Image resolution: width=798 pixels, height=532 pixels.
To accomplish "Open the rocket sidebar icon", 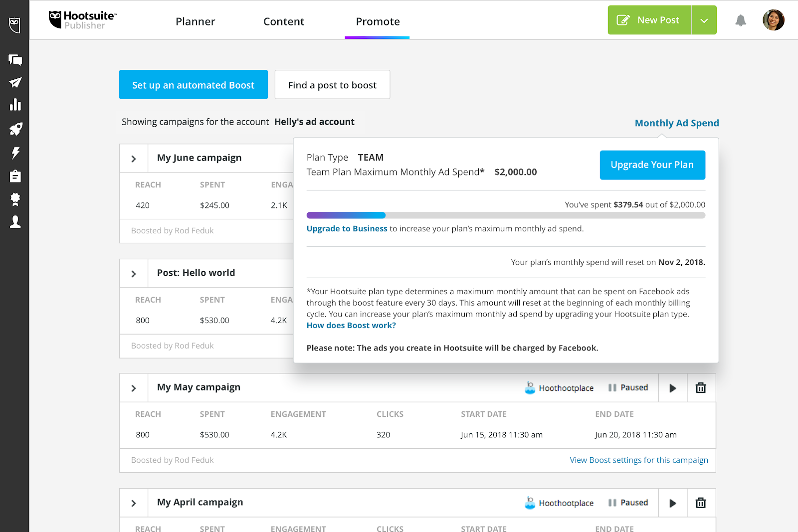I will coord(15,130).
